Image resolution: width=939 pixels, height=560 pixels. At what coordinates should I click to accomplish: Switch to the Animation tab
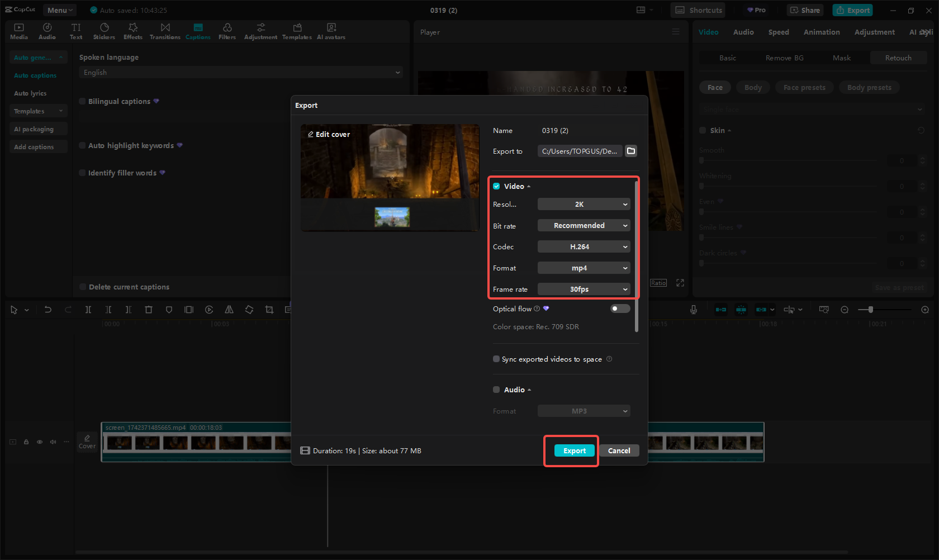pos(821,32)
